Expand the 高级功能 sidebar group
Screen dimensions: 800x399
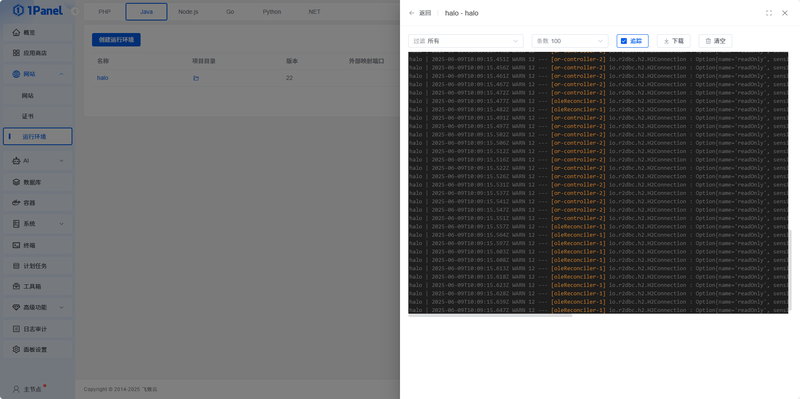point(61,307)
